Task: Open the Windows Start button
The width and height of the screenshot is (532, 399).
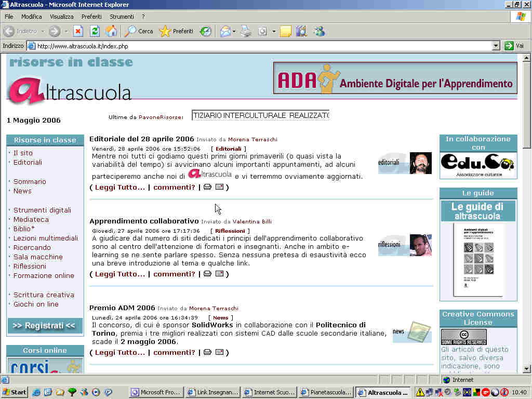Action: [x=14, y=393]
